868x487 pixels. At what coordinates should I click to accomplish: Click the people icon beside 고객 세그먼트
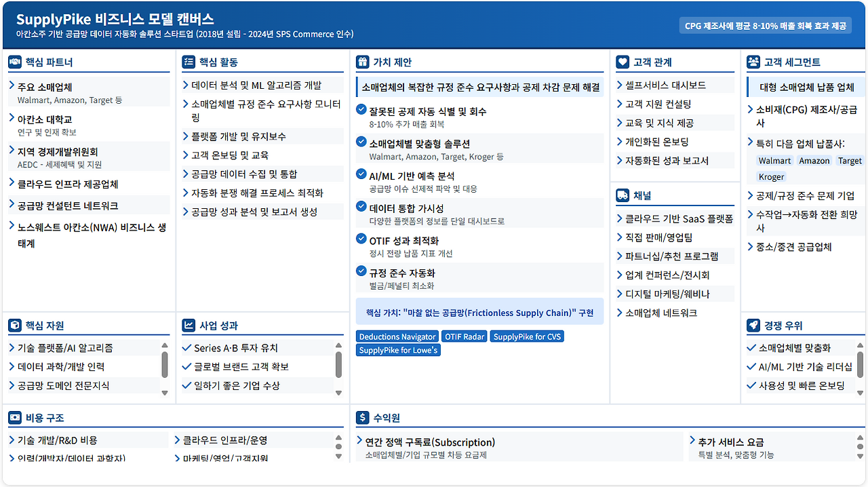click(753, 62)
